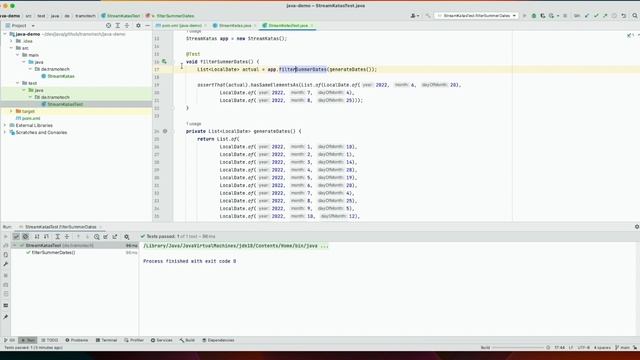640x360 pixels.
Task: Toggle Show Ignored tests in Run panel
Action: click(x=25, y=236)
